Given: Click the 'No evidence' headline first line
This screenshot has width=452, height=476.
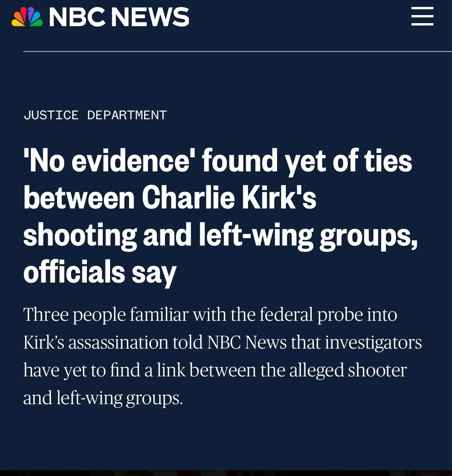Looking at the screenshot, I should tap(218, 161).
